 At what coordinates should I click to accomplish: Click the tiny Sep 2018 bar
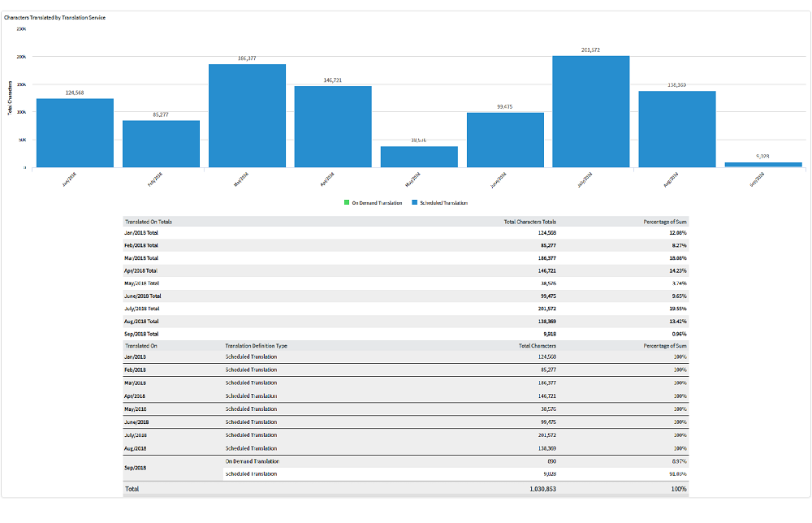[762, 164]
